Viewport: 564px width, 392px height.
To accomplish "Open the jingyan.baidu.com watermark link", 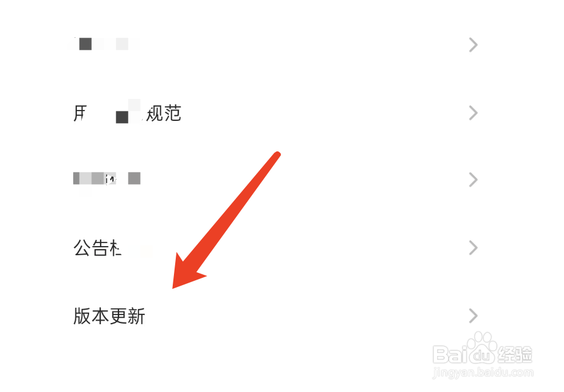I will coord(483,372).
